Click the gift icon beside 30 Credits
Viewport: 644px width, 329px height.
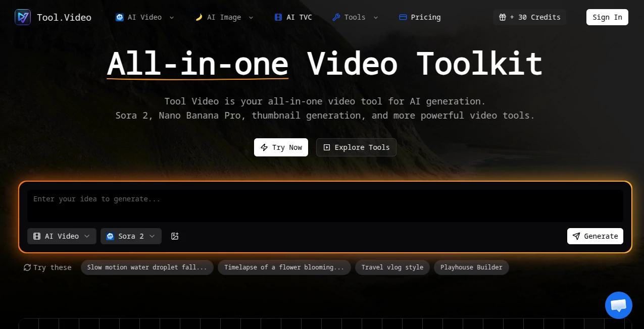click(502, 17)
